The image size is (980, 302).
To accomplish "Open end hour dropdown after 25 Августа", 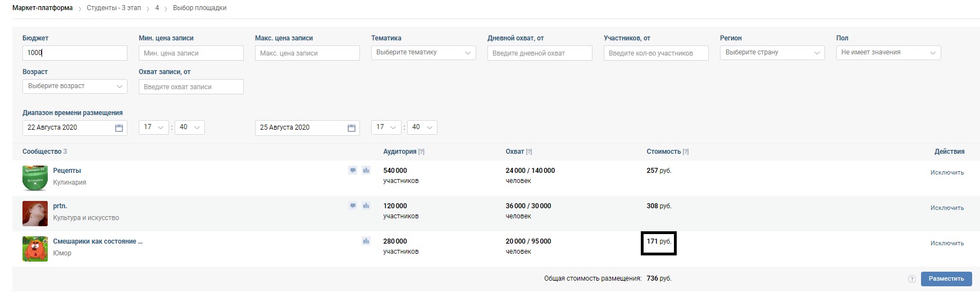I will point(386,127).
